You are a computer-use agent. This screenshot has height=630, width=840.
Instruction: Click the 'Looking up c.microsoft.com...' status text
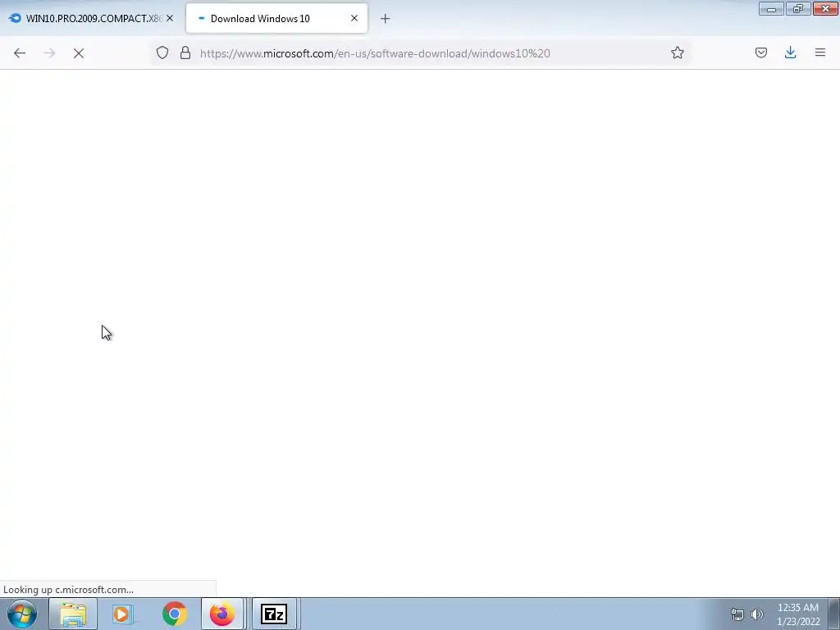click(x=69, y=590)
